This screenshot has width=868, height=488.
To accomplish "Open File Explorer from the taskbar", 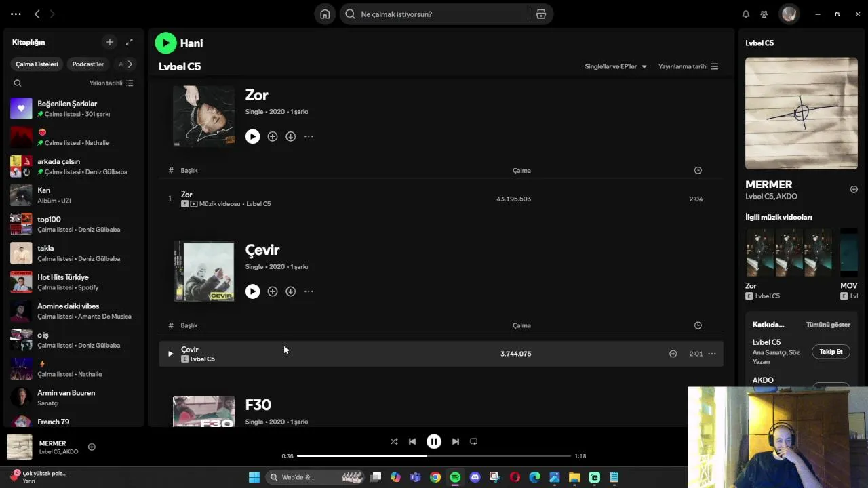I will coord(574,477).
